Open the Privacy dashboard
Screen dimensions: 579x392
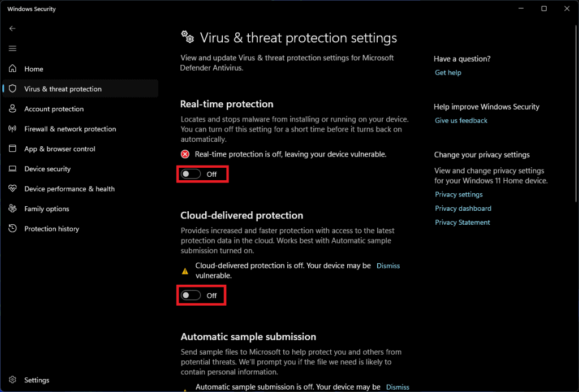[x=463, y=208]
